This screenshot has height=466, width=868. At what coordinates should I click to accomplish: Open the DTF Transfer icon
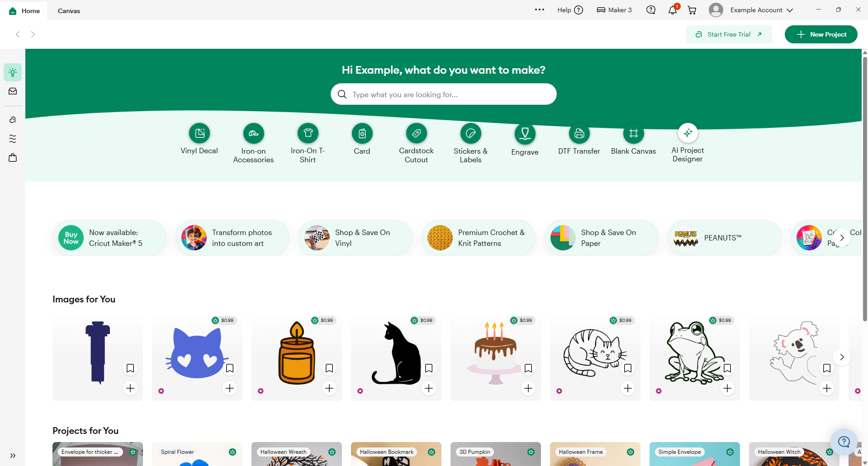pos(579,133)
